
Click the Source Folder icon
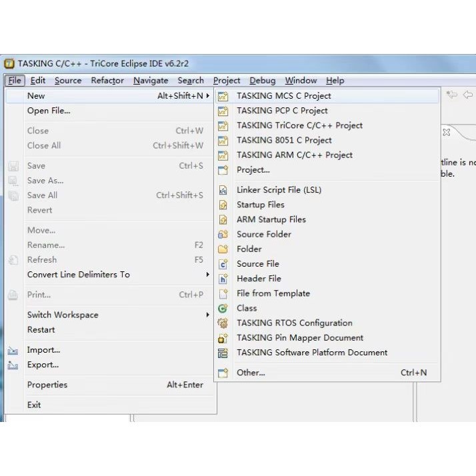(223, 235)
